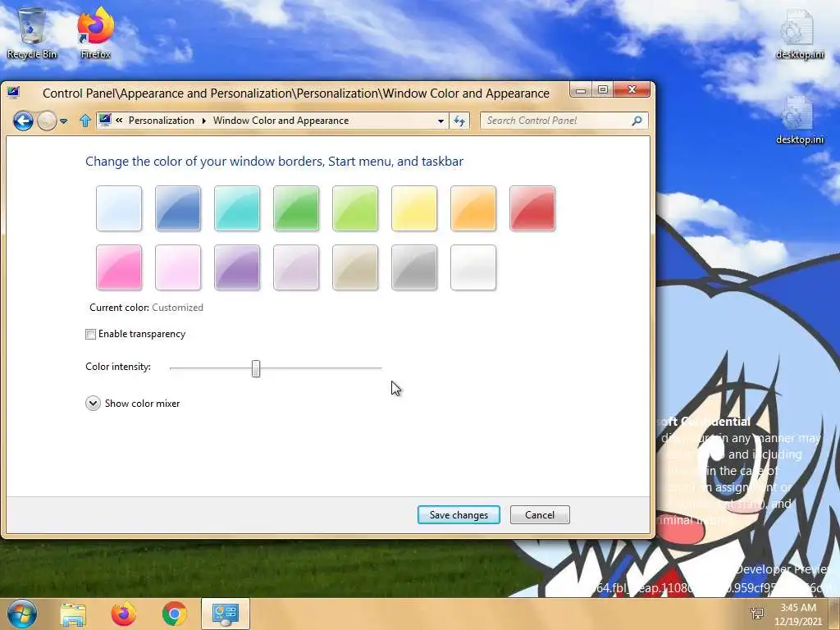Click the network icon in system tray
Image resolution: width=840 pixels, height=630 pixels.
pyautogui.click(x=757, y=614)
